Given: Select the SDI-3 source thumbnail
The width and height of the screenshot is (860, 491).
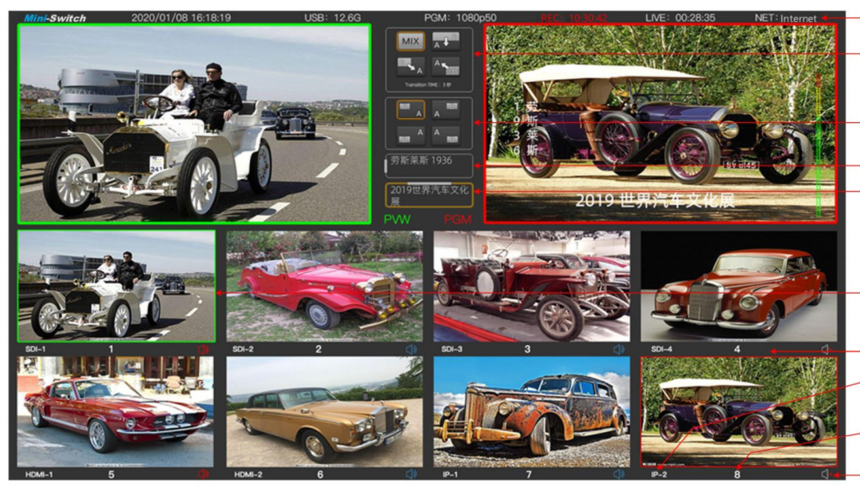Looking at the screenshot, I should click(x=531, y=286).
